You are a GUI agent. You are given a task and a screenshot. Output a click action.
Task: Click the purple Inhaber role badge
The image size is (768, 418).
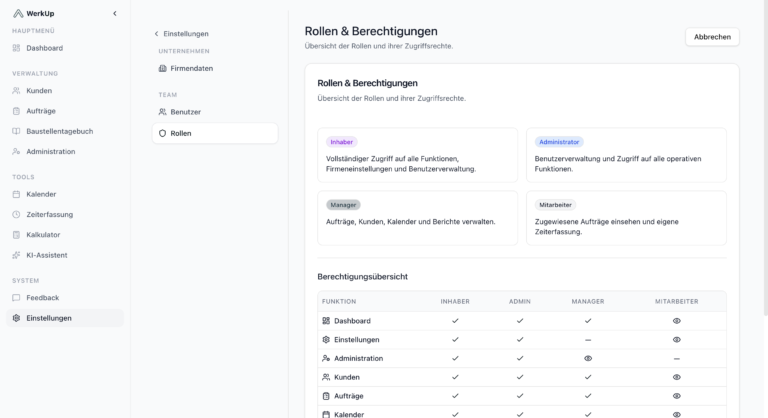point(341,142)
